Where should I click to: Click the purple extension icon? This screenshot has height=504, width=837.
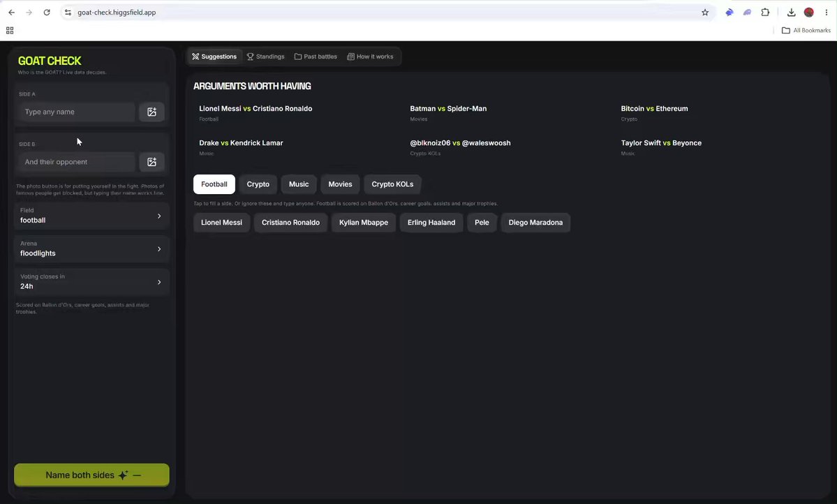pos(748,13)
